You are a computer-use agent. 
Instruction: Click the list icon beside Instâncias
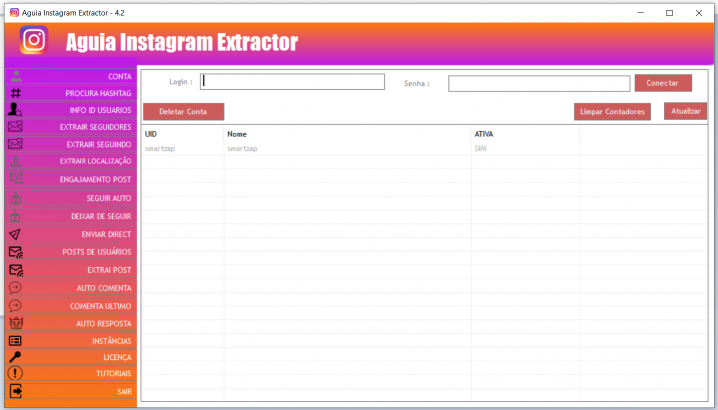[15, 341]
